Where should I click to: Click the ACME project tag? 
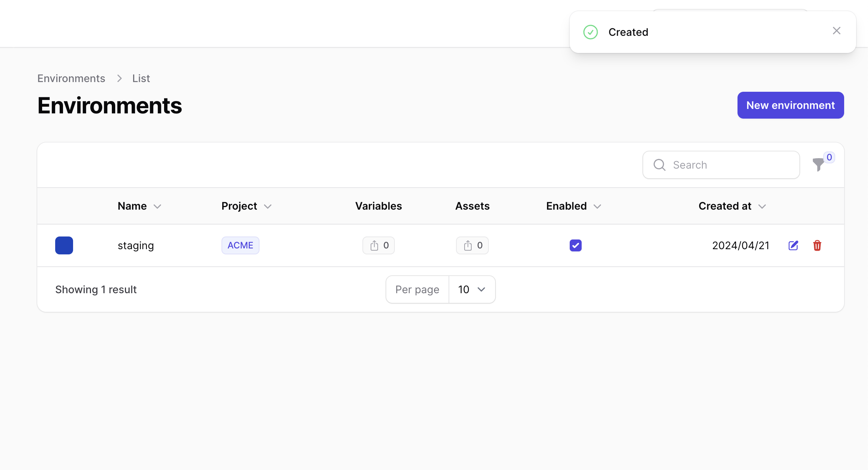pyautogui.click(x=240, y=245)
